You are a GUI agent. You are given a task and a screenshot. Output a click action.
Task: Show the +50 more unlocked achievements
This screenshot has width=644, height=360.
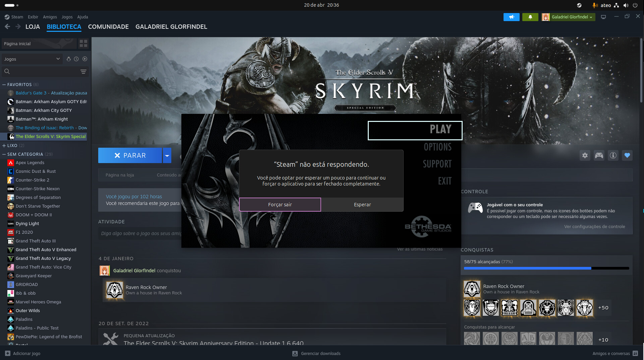click(x=603, y=308)
